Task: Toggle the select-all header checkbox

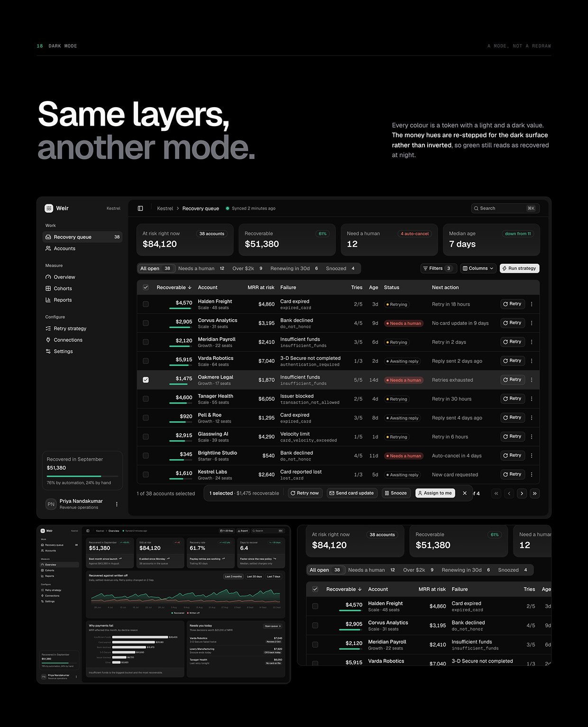Action: (146, 287)
